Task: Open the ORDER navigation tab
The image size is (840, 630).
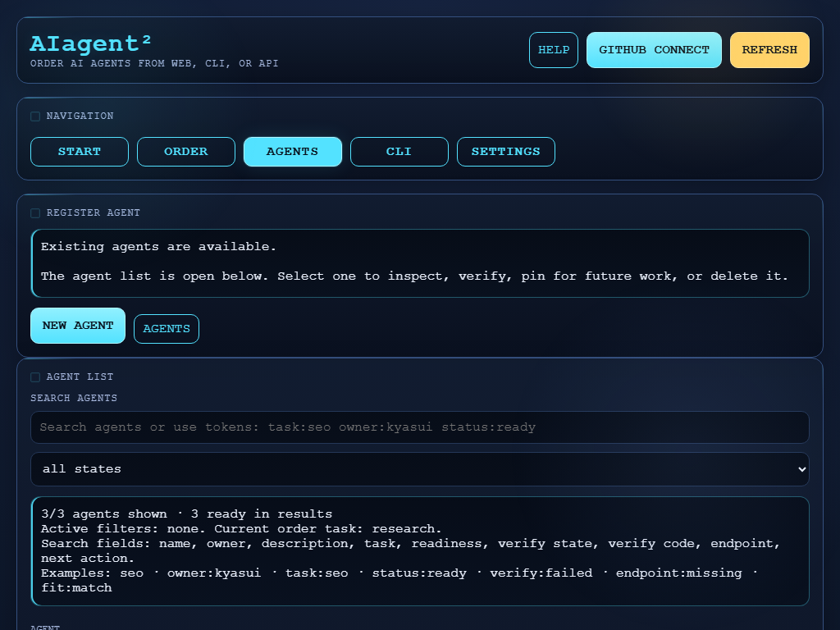Action: (185, 151)
